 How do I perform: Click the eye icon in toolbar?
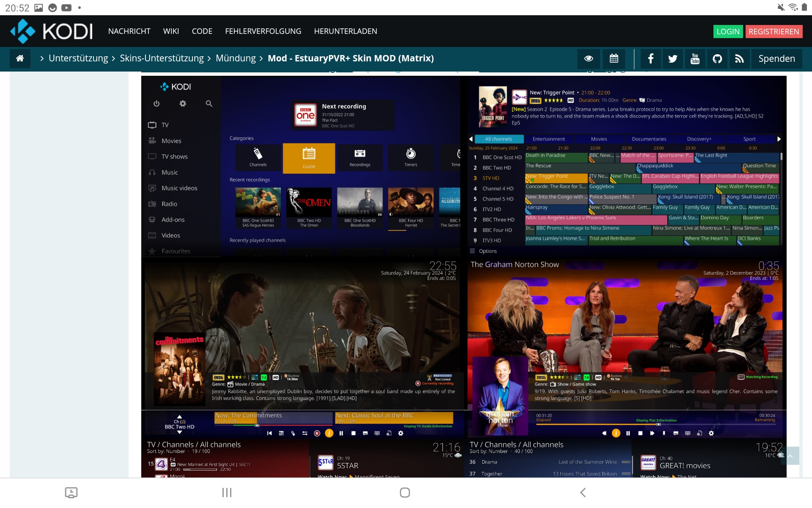[x=588, y=58]
